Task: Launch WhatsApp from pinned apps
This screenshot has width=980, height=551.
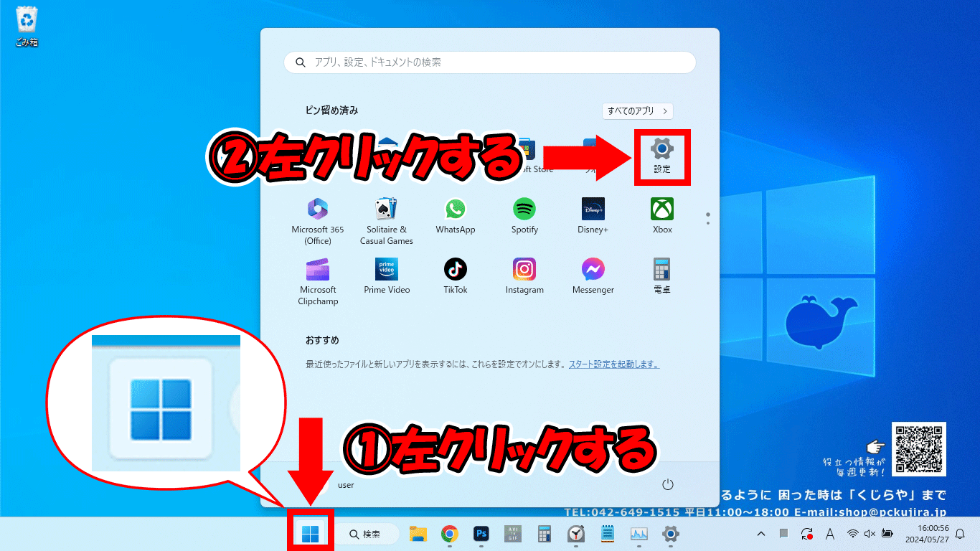Action: tap(456, 213)
